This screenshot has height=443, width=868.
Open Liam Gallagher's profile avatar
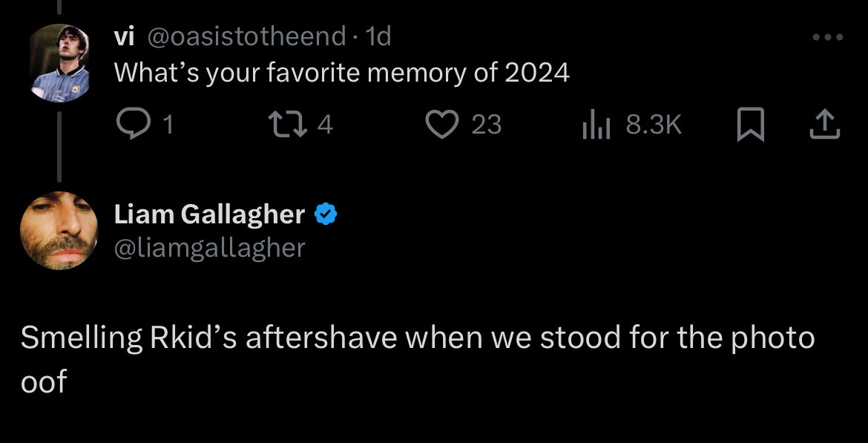pyautogui.click(x=59, y=230)
